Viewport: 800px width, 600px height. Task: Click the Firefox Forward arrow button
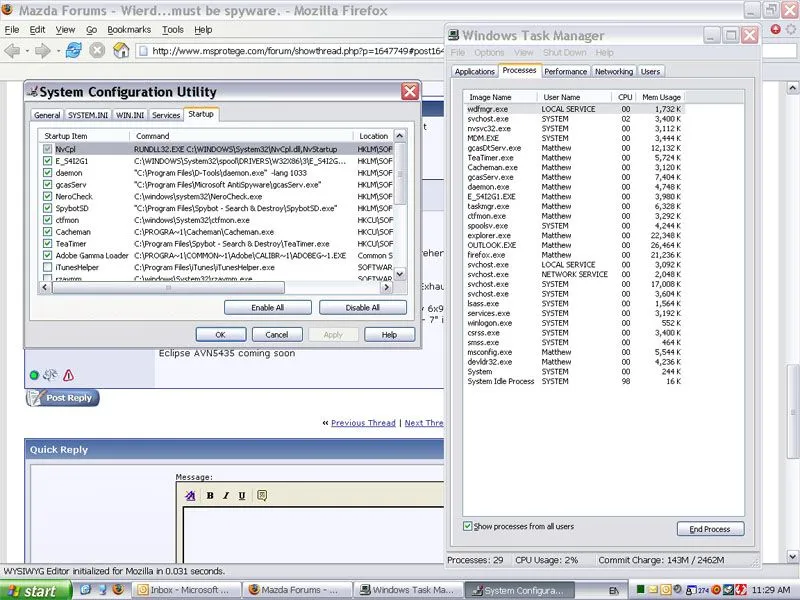[x=43, y=51]
